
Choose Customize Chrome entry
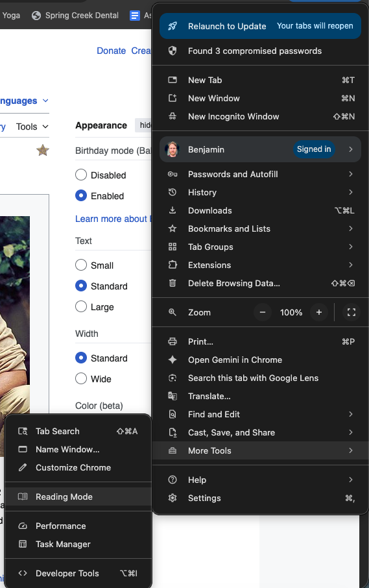(x=78, y=468)
